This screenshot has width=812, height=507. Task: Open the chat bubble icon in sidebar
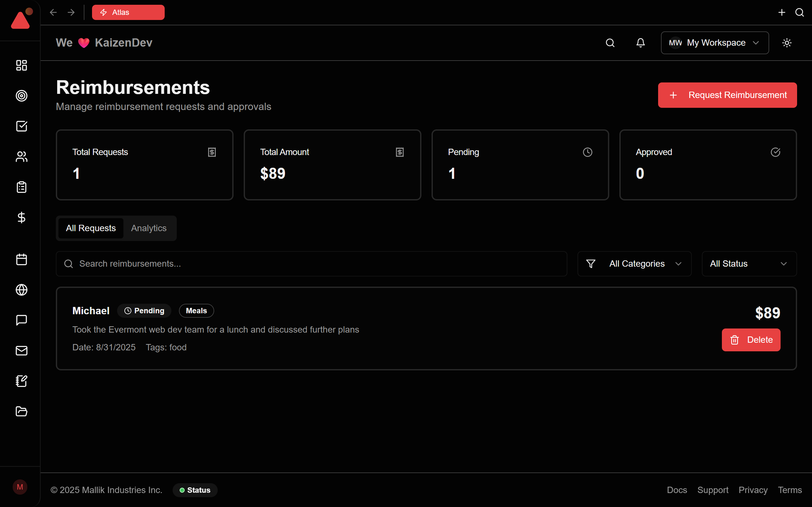point(22,320)
